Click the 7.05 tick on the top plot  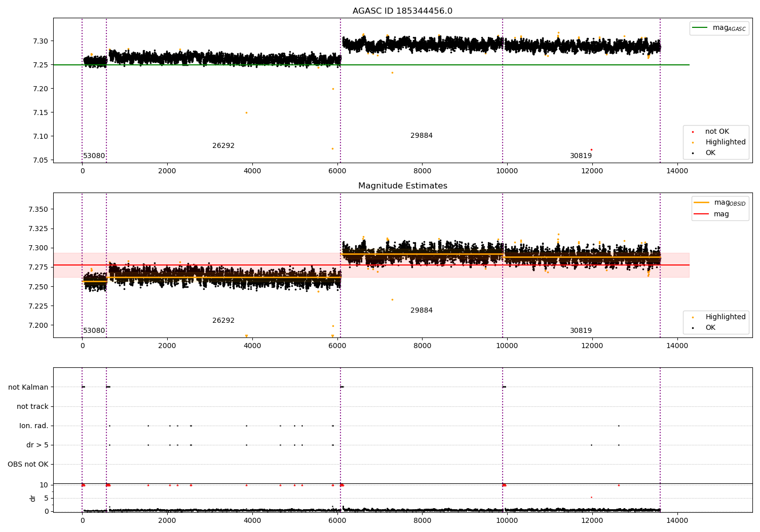pyautogui.click(x=41, y=161)
